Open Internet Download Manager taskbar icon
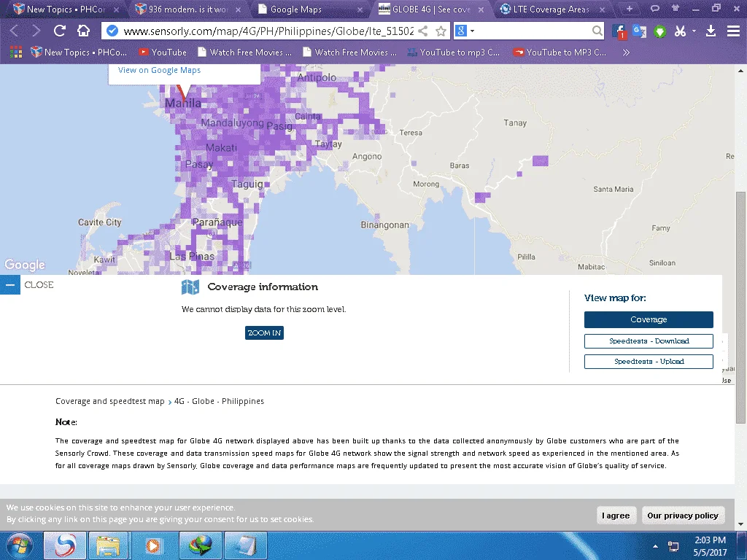747x560 pixels. [200, 545]
